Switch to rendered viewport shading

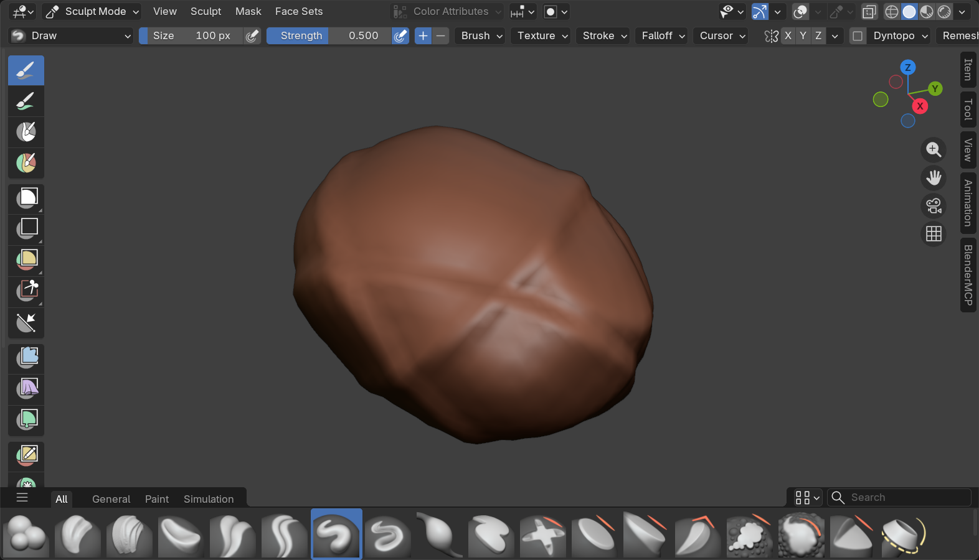pos(944,12)
